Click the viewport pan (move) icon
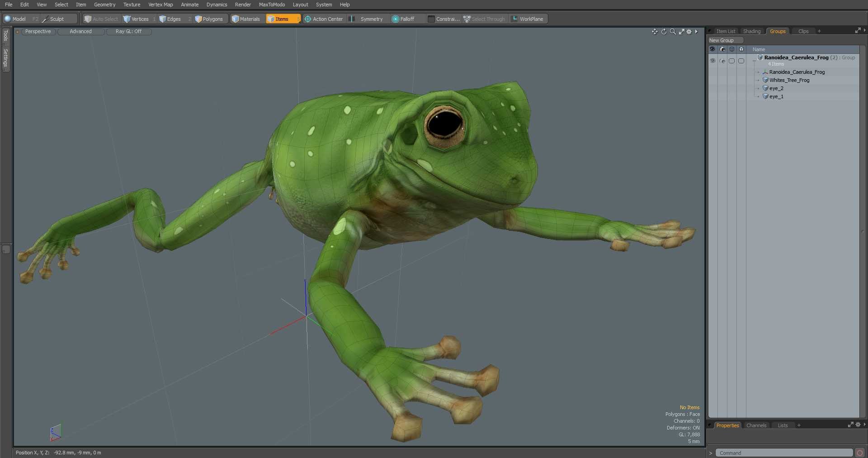The height and width of the screenshot is (458, 868). [x=655, y=32]
